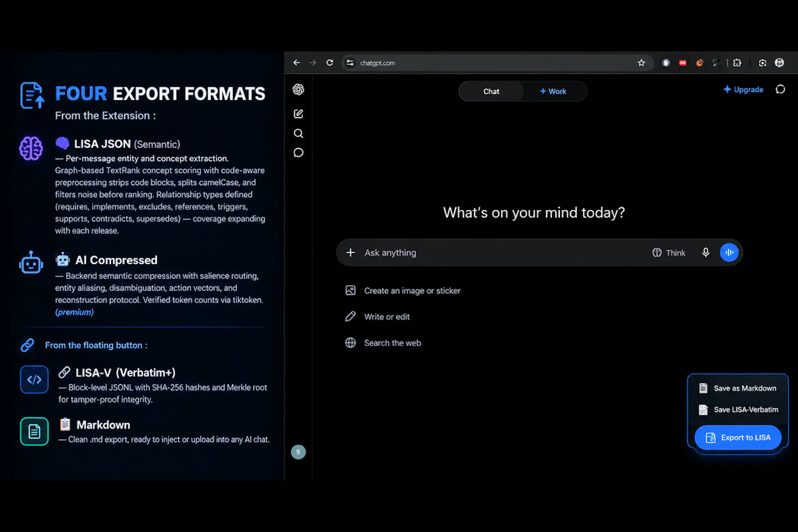Open the chats bubble icon in sidebar

(x=298, y=153)
